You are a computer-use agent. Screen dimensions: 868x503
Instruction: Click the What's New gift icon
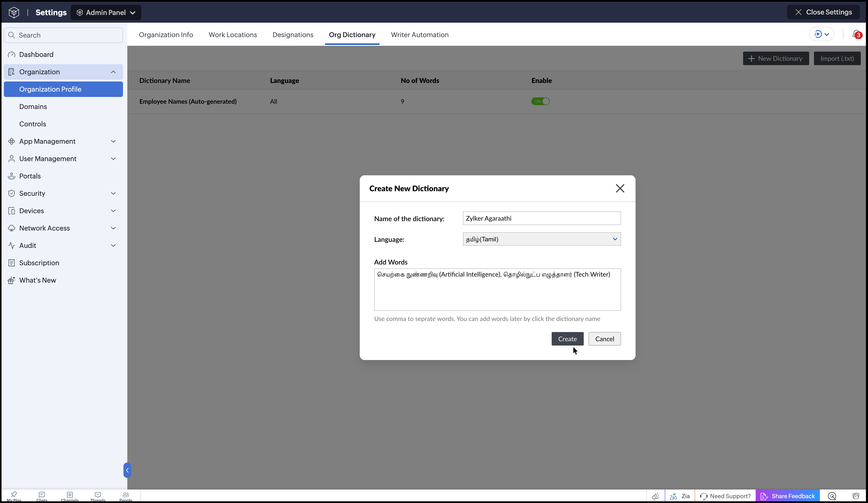11,280
